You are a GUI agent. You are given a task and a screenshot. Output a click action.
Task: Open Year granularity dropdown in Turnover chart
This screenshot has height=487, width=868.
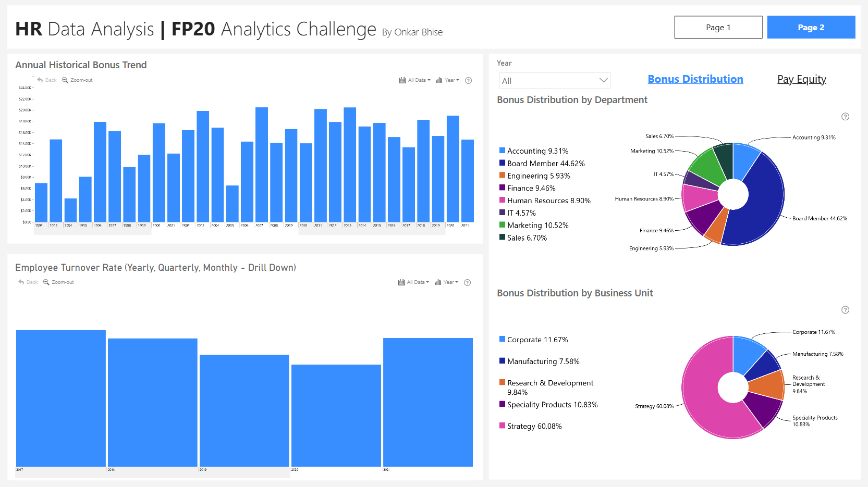pos(447,282)
